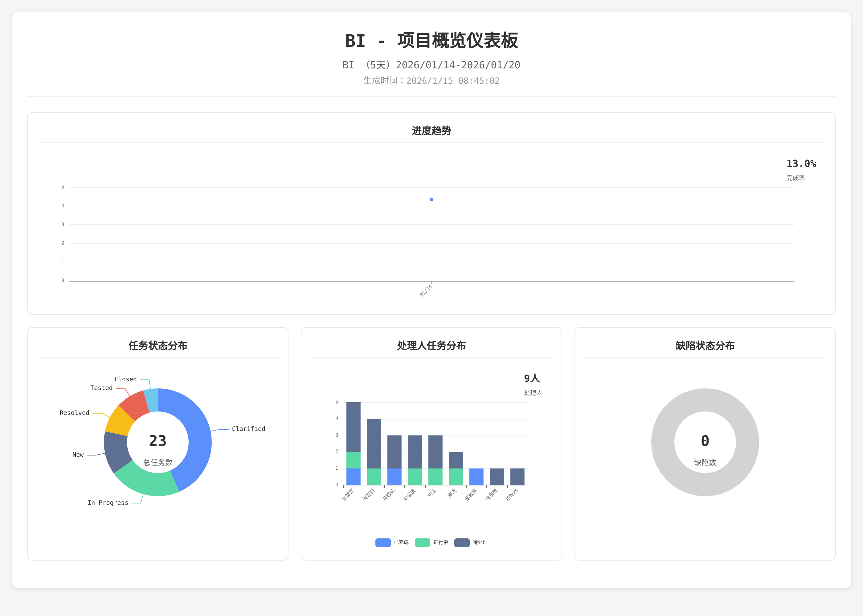The width and height of the screenshot is (863, 616).
Task: Click 邹依慧's blue bar
Action: pyautogui.click(x=476, y=477)
